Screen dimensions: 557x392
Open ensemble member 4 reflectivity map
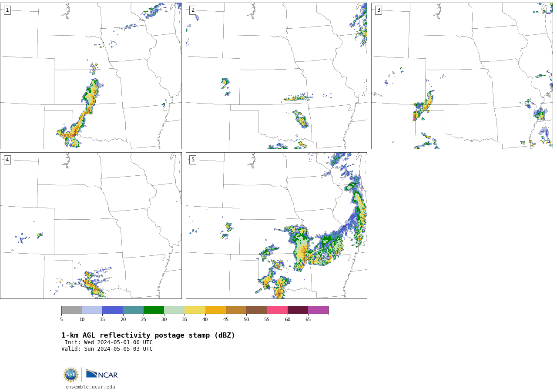coord(91,225)
